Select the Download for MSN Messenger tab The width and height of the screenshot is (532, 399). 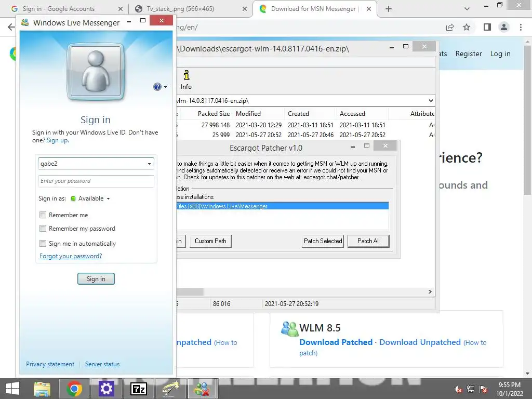tap(314, 9)
